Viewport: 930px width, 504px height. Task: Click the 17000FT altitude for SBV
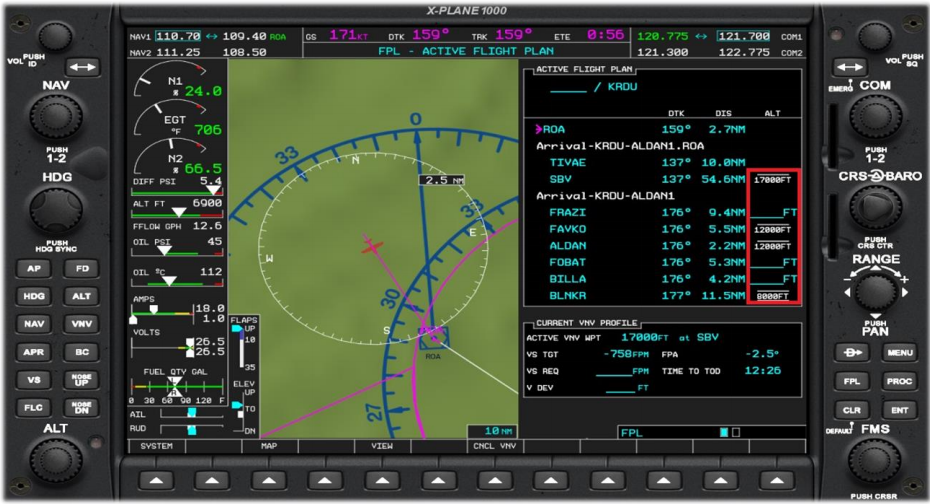pos(773,179)
